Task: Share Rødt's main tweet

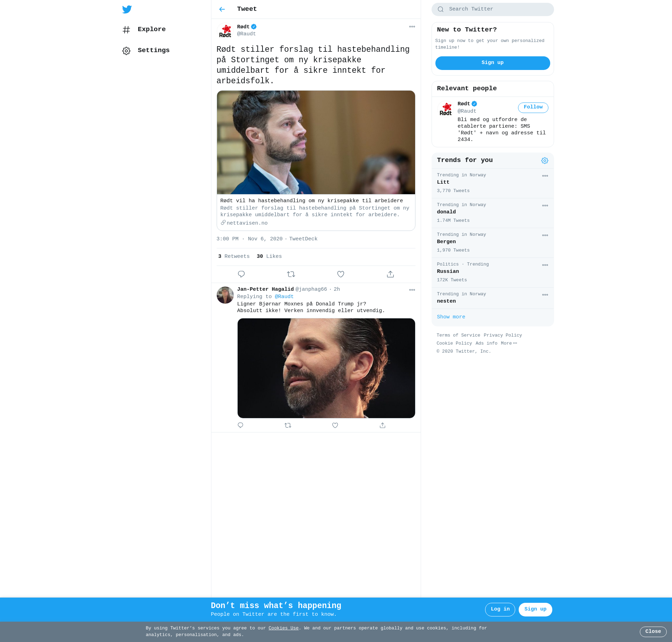Action: click(x=390, y=274)
